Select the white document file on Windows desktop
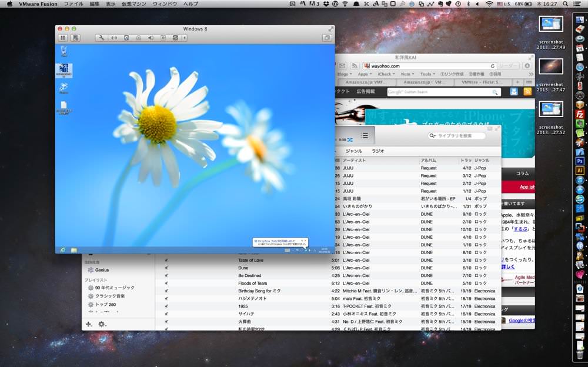 [x=64, y=108]
